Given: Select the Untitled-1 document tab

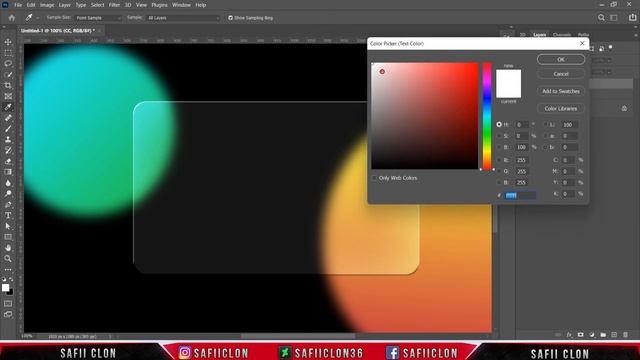Looking at the screenshot, I should click(x=58, y=31).
